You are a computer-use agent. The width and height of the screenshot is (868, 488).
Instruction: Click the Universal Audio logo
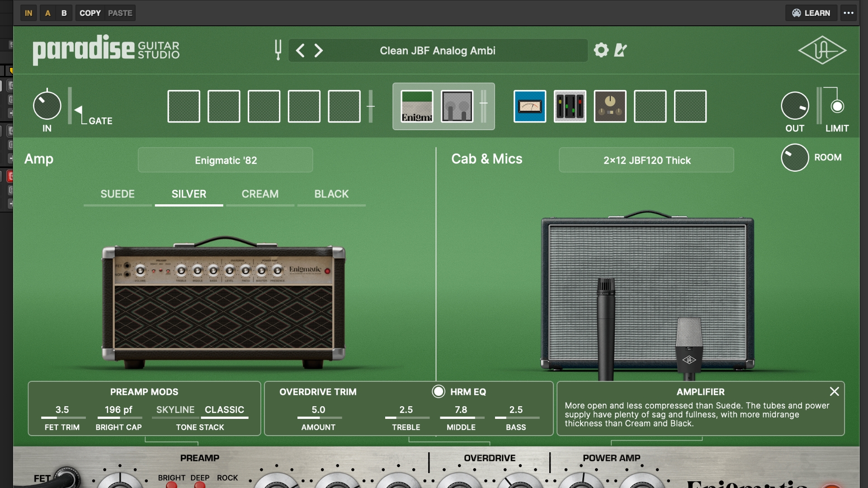click(x=821, y=50)
